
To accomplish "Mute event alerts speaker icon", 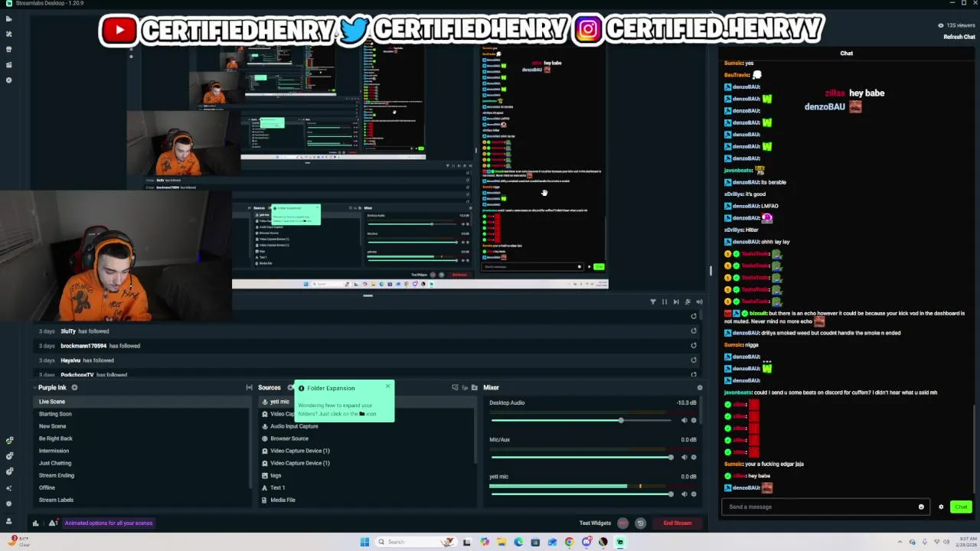I will point(699,302).
